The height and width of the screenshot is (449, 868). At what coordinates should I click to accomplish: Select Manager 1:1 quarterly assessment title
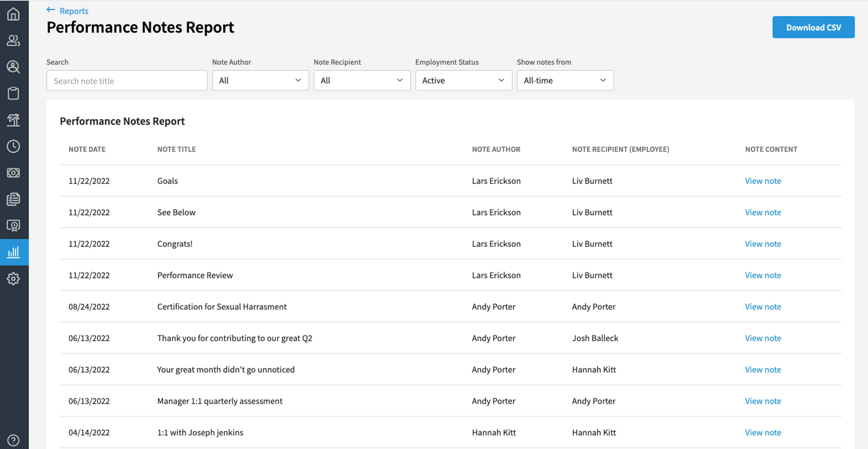[x=220, y=401]
